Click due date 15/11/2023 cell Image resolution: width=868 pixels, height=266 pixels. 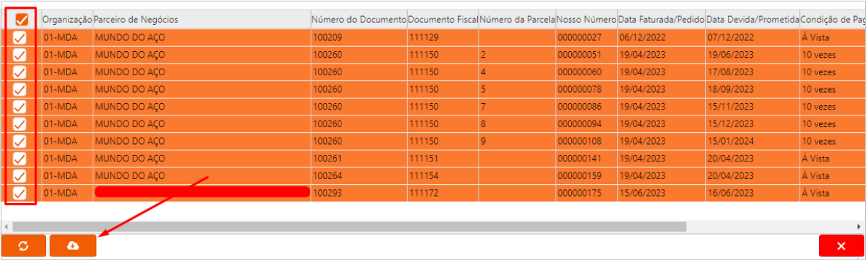[752, 107]
